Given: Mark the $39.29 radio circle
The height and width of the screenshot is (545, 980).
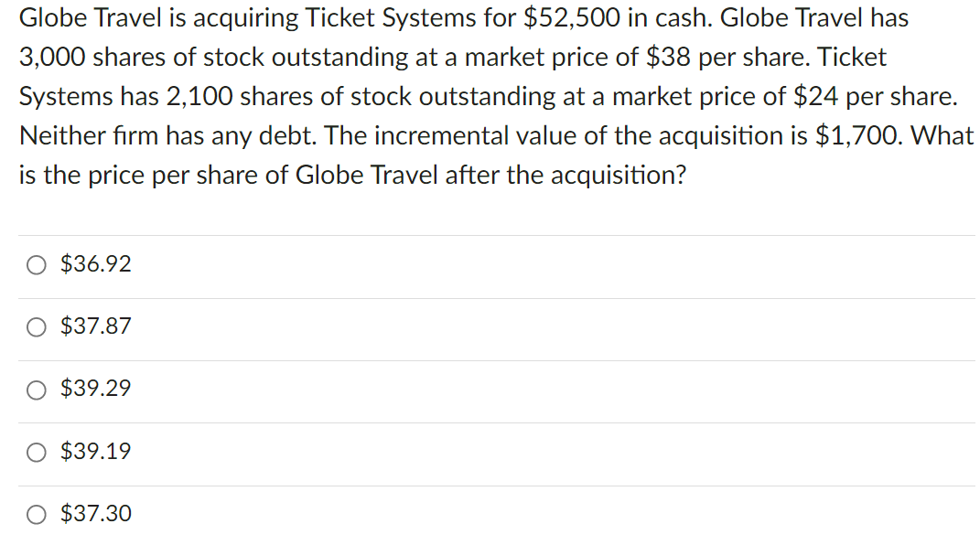Looking at the screenshot, I should (37, 390).
